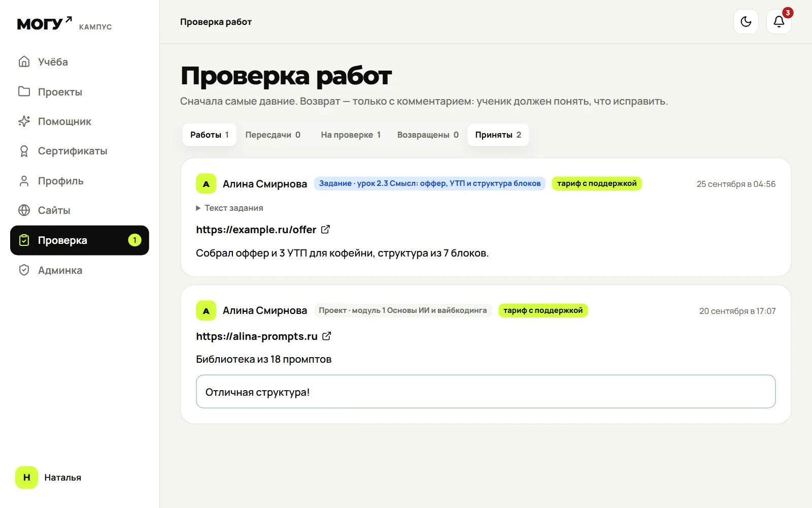Click the Админка shield icon

(x=24, y=270)
